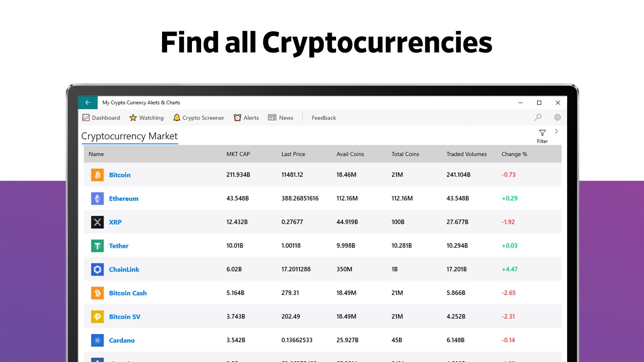Click the Ethereum logo icon

(97, 199)
